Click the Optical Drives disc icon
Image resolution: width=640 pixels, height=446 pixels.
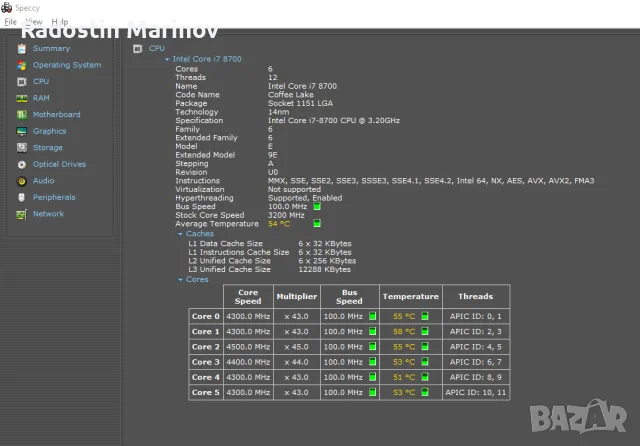click(x=22, y=164)
